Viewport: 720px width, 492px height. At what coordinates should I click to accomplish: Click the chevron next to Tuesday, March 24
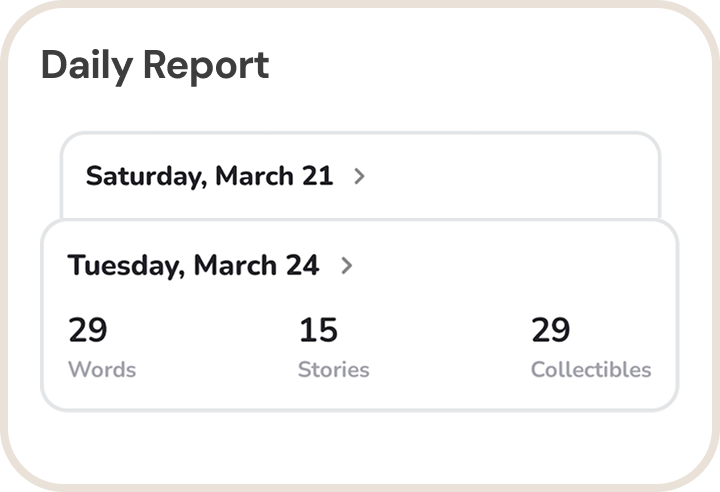[347, 266]
